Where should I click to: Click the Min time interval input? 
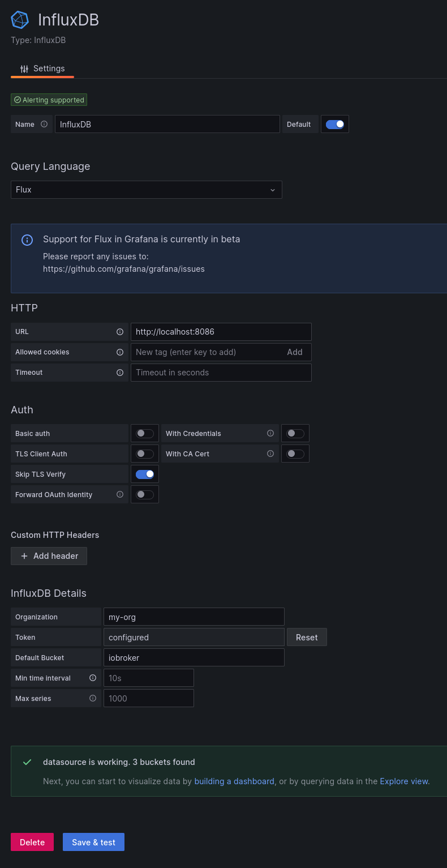(149, 678)
